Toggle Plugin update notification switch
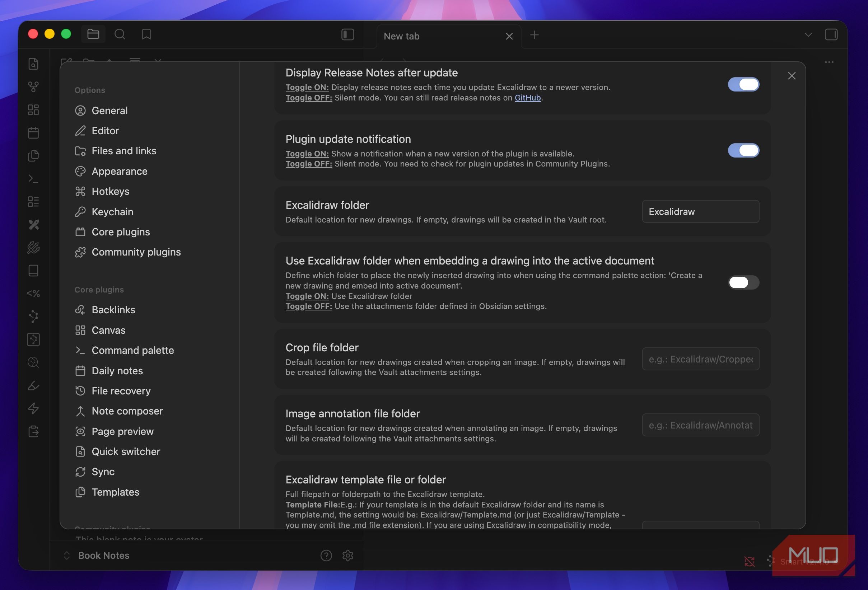This screenshot has height=590, width=868. tap(743, 150)
